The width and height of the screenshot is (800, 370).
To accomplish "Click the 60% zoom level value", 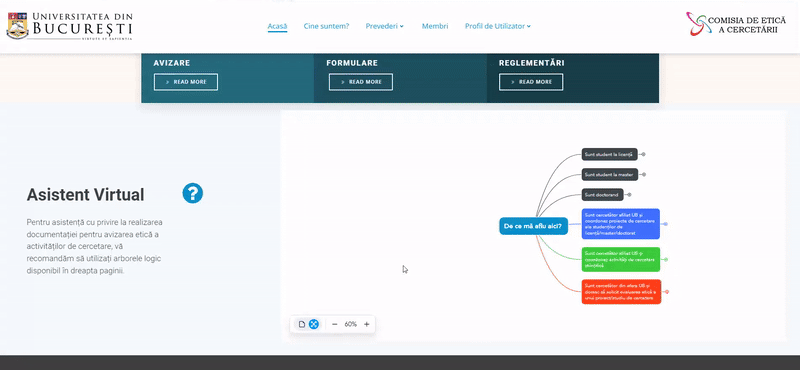I will point(351,324).
